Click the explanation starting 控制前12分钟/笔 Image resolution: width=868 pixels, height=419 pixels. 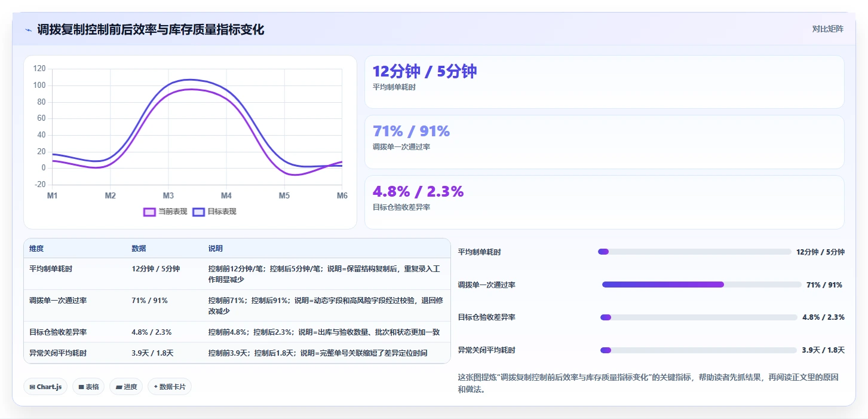coord(324,274)
